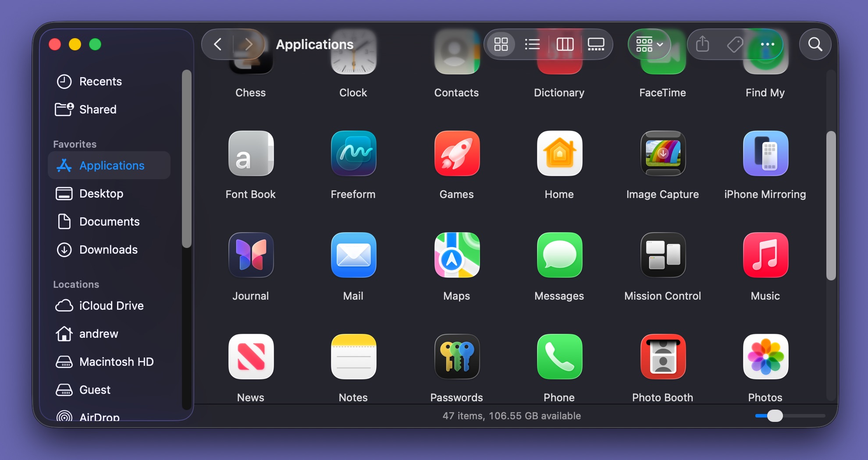This screenshot has height=460, width=868.
Task: Zoom the window with green button
Action: (x=95, y=44)
